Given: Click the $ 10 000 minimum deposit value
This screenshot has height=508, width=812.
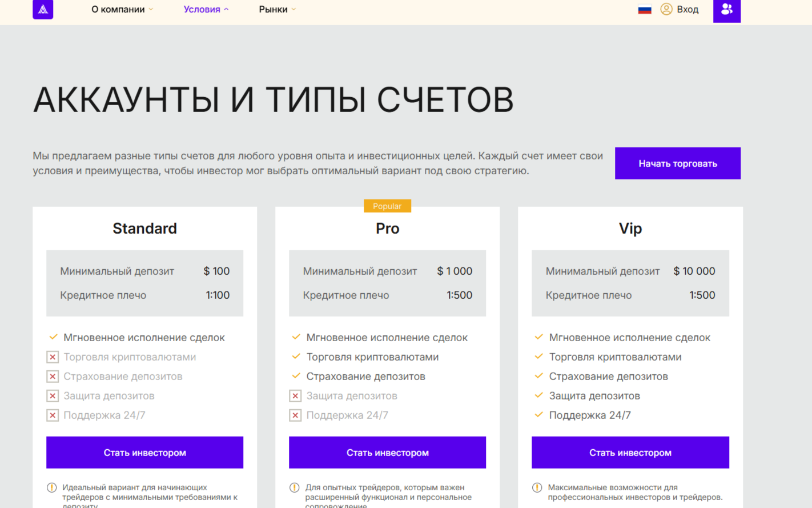Looking at the screenshot, I should coord(694,271).
